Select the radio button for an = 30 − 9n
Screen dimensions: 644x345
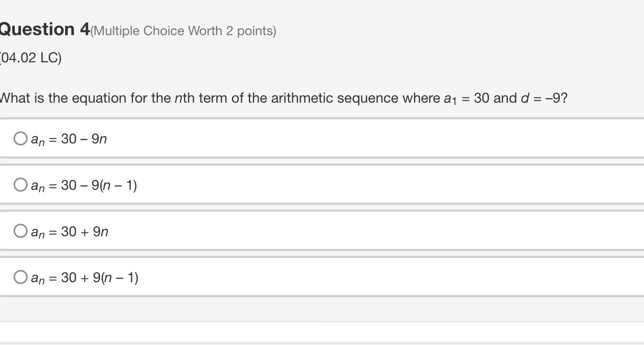20,138
